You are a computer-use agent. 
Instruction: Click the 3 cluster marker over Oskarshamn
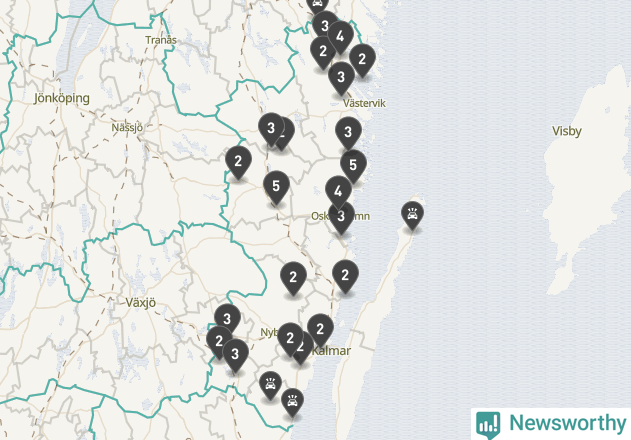click(342, 216)
